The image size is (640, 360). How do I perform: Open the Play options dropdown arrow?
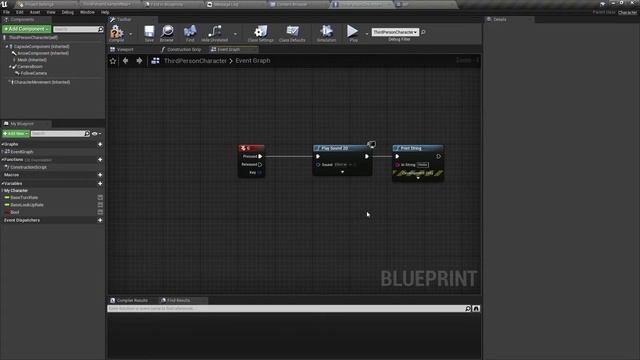coord(367,34)
